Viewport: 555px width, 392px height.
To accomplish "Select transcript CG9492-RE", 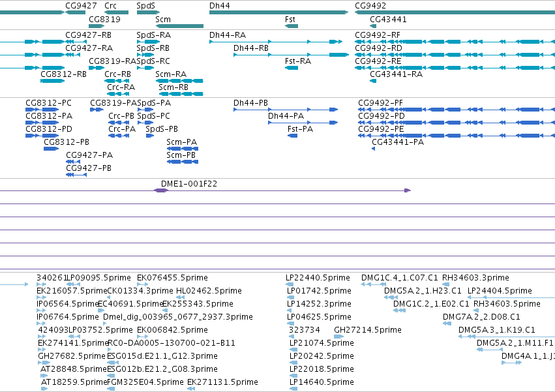I will click(x=455, y=68).
